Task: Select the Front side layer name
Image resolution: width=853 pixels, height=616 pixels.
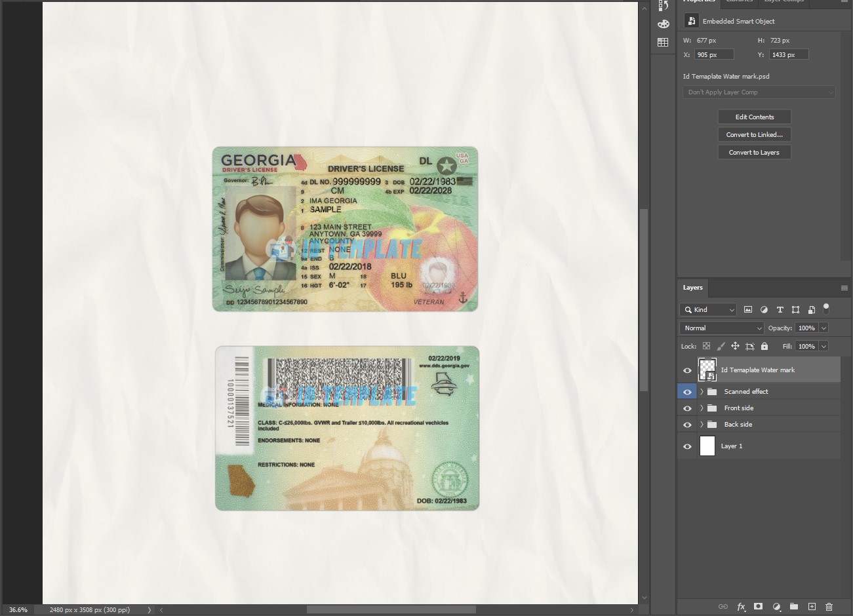Action: (x=739, y=408)
